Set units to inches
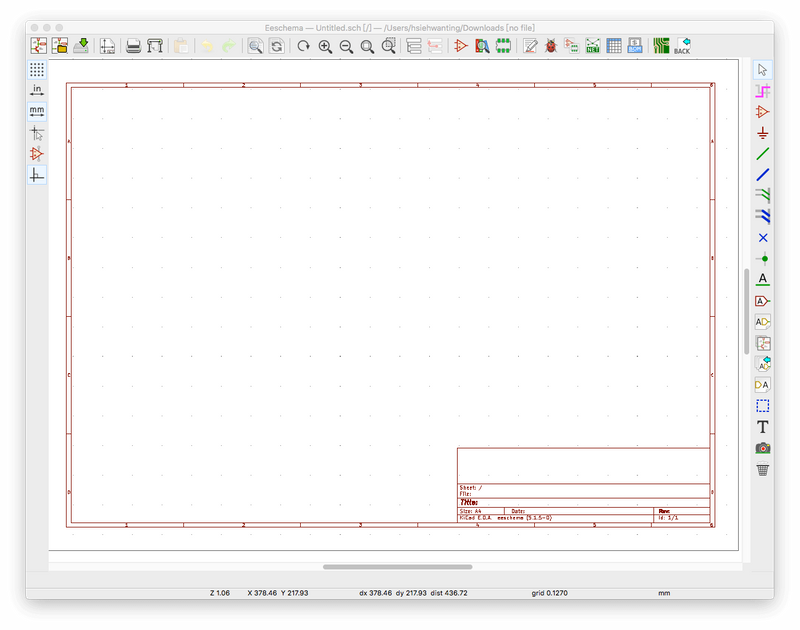This screenshot has width=800, height=630. [37, 90]
